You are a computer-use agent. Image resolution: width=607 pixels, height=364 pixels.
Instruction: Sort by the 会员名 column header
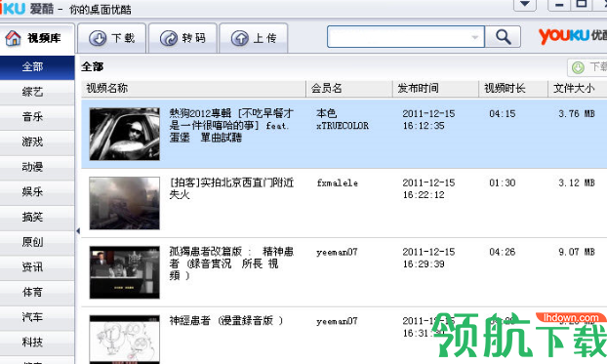(x=349, y=88)
